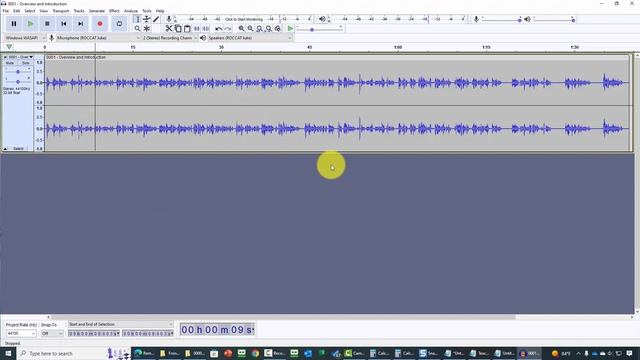Open the View menu
The height and width of the screenshot is (360, 640).
pos(44,11)
